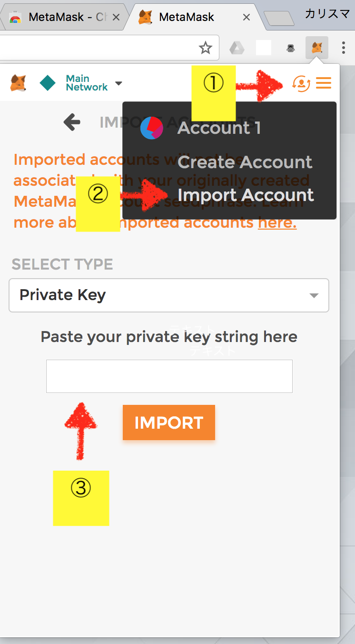The image size is (355, 644).
Task: Bookmark this page via the star icon
Action: pos(206,48)
